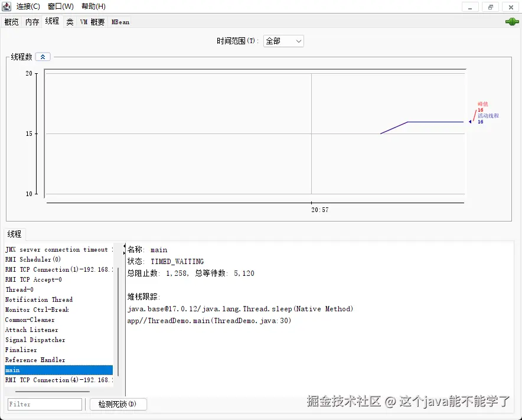
Task: Select Finalizer thread
Action: (x=59, y=350)
